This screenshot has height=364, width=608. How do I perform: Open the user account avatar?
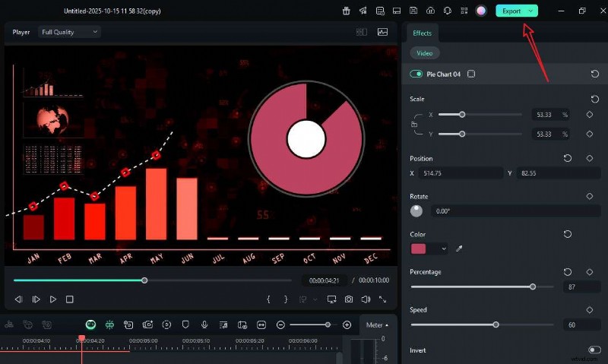click(481, 11)
